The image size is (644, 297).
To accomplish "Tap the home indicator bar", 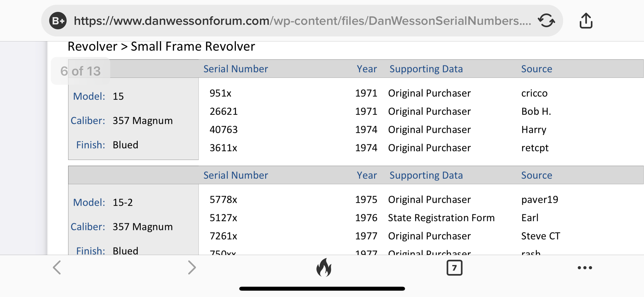I will [322, 289].
